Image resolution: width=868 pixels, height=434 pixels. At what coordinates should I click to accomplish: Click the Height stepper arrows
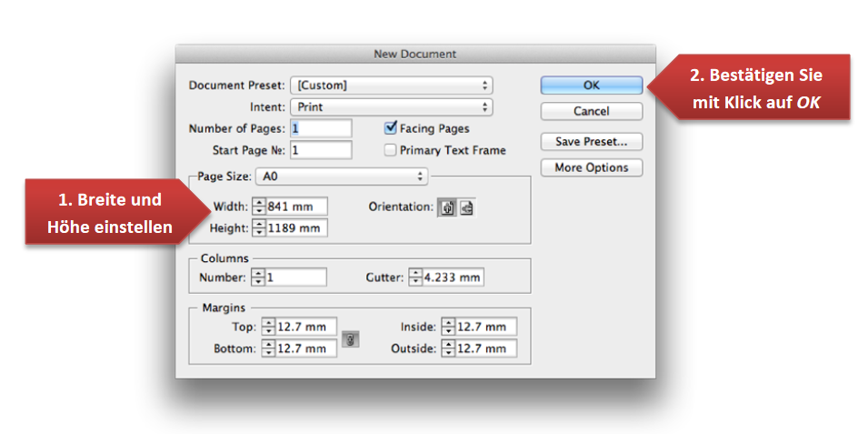click(x=259, y=227)
